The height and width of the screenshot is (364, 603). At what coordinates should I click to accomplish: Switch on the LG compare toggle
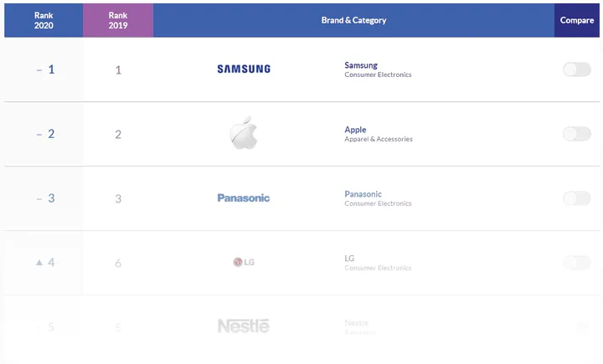point(576,263)
